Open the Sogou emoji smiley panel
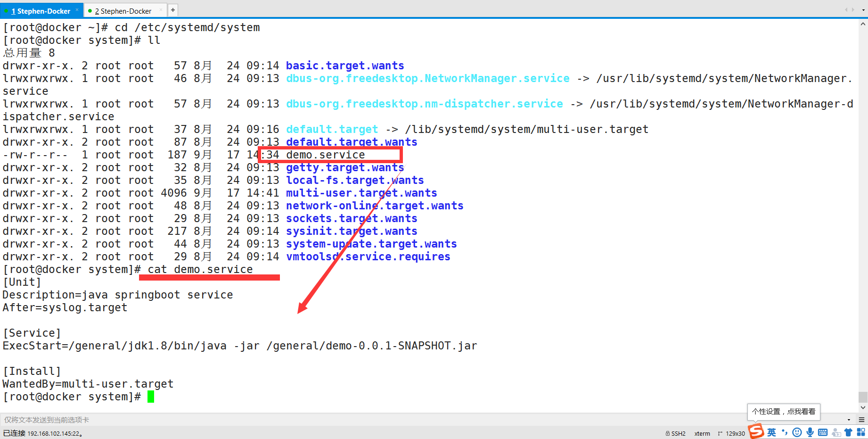 click(x=797, y=432)
